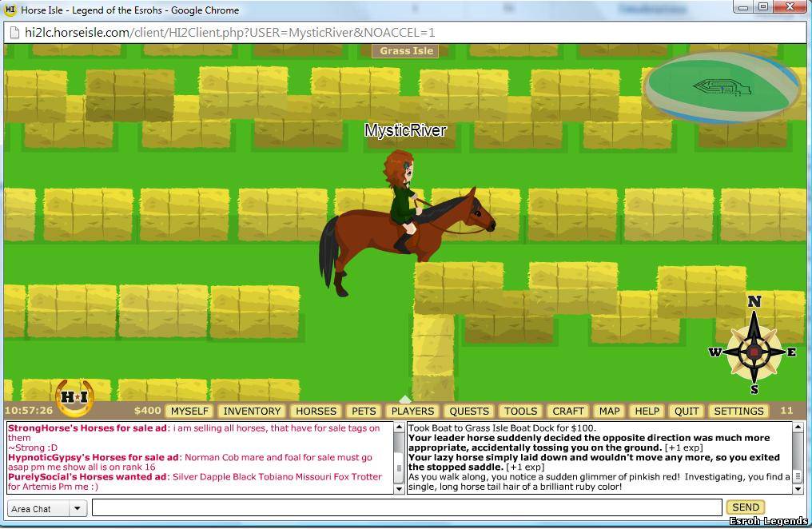Click the HI favicon in title bar

[x=10, y=10]
